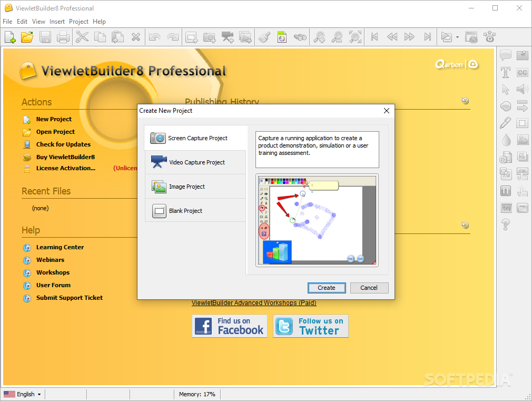Select the closed caption CC tool
This screenshot has height=401, width=532.
pos(523,72)
